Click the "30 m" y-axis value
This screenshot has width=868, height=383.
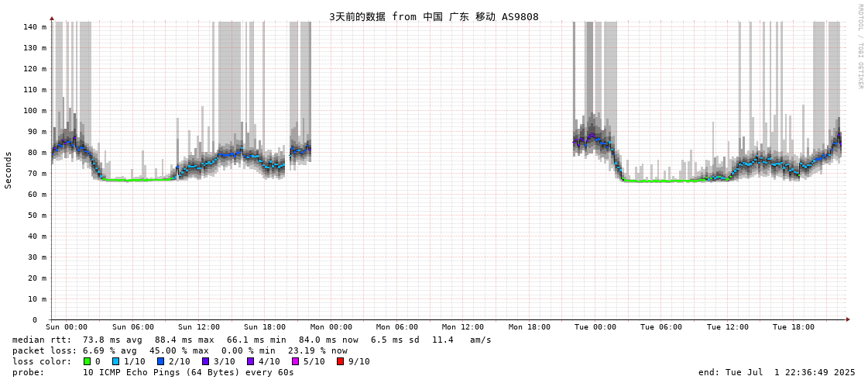pyautogui.click(x=38, y=257)
